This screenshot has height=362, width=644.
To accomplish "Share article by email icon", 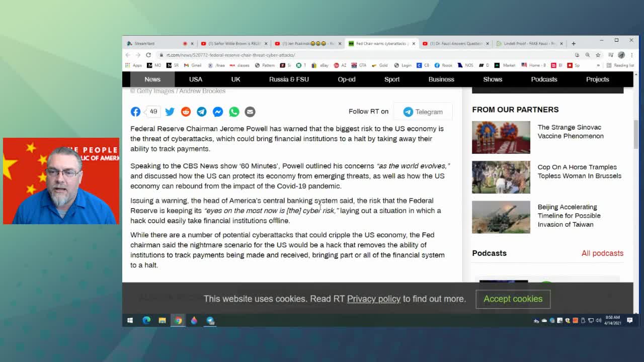I will pos(250,112).
